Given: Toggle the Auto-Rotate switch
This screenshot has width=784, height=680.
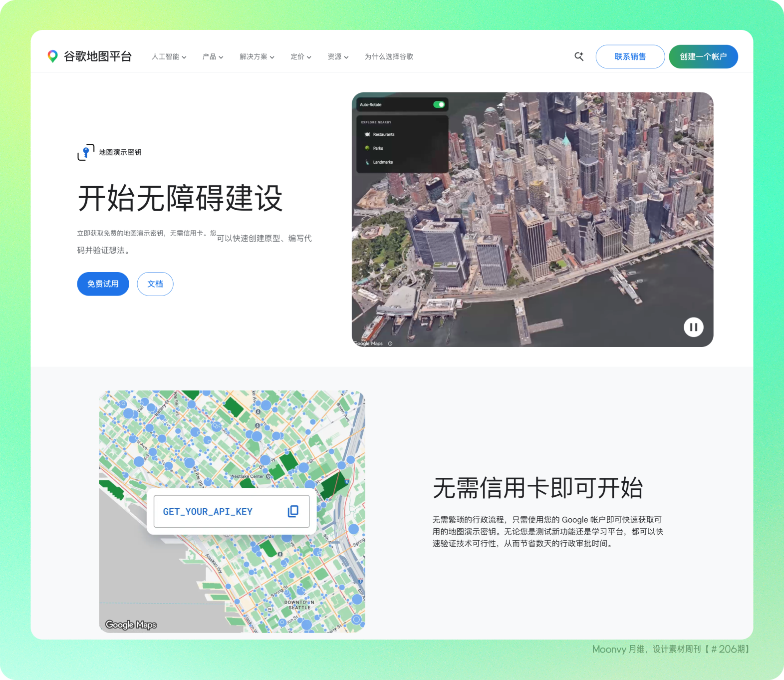Looking at the screenshot, I should coord(439,104).
